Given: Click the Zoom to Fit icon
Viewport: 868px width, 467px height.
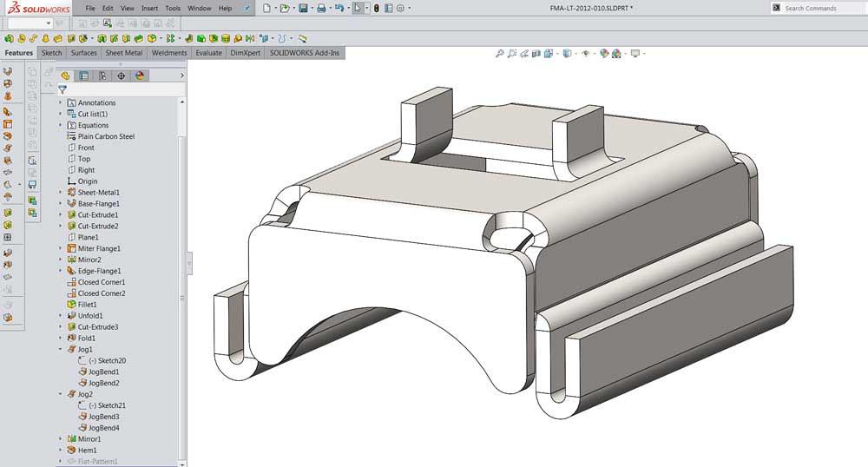Looking at the screenshot, I should (500, 54).
